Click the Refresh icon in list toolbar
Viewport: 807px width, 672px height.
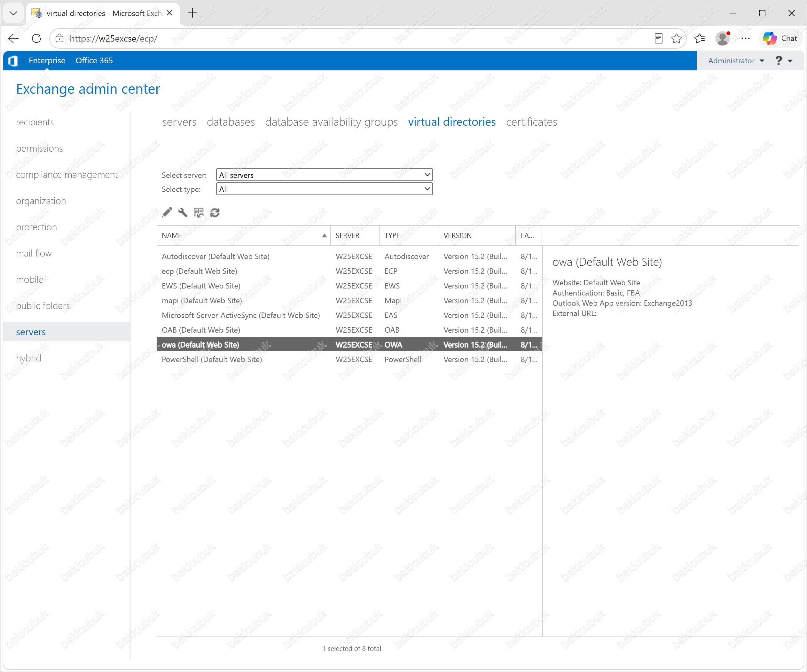[x=215, y=212]
